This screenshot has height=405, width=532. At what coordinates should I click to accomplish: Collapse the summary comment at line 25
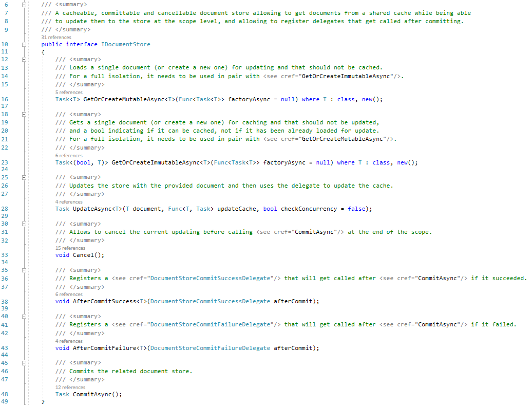[24, 177]
